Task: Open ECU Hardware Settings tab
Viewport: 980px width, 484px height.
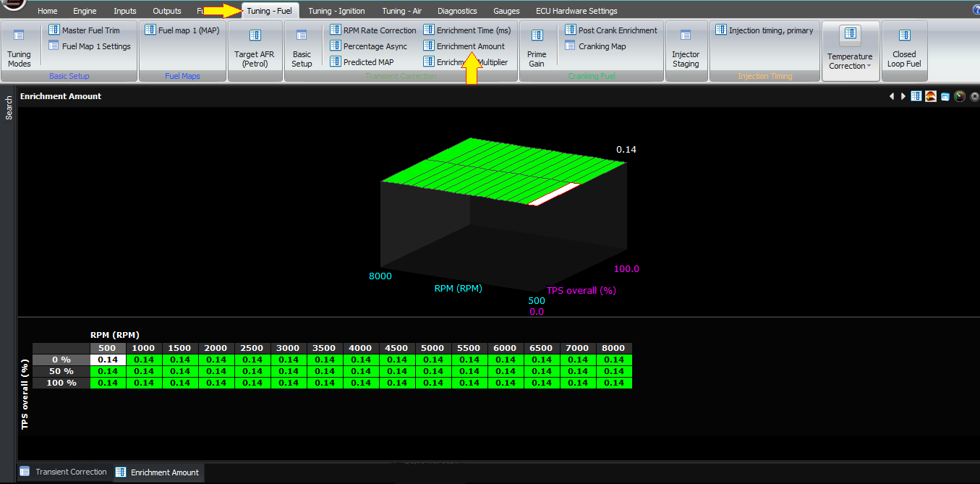Action: 576,11
